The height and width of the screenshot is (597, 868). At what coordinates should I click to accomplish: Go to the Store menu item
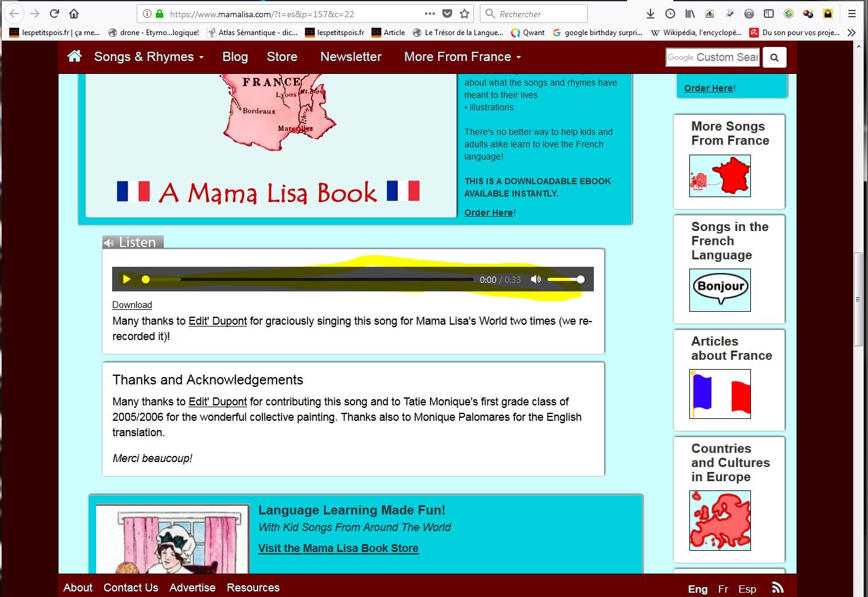coord(282,57)
